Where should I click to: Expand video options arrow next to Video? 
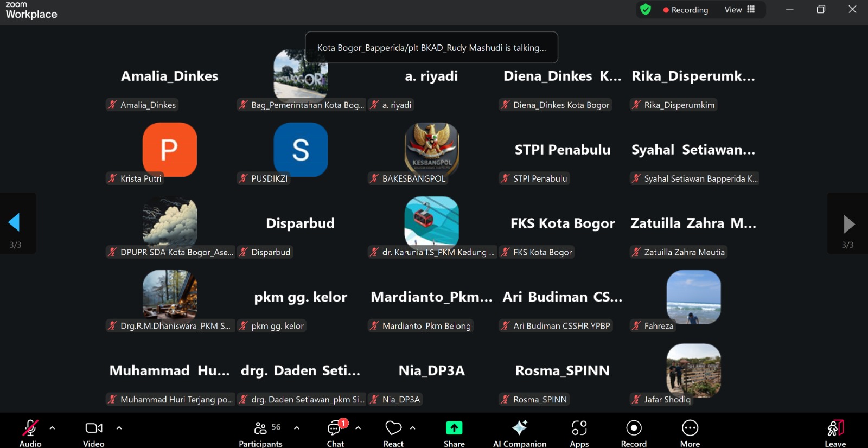coord(119,428)
